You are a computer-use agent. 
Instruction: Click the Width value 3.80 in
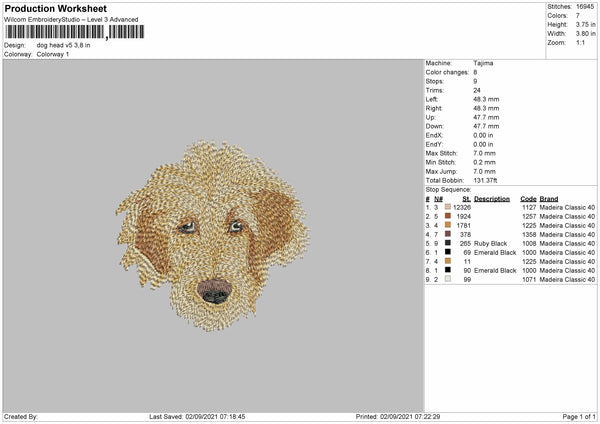pyautogui.click(x=585, y=34)
